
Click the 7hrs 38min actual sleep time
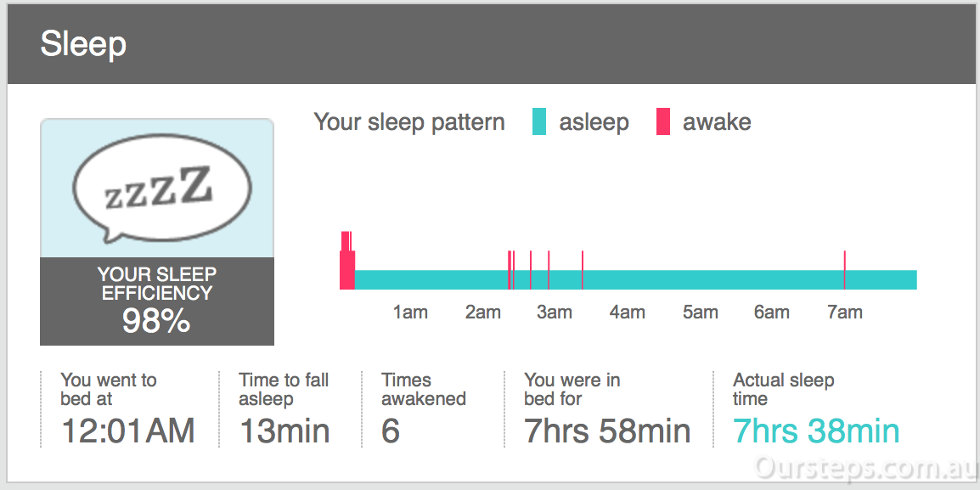click(815, 431)
